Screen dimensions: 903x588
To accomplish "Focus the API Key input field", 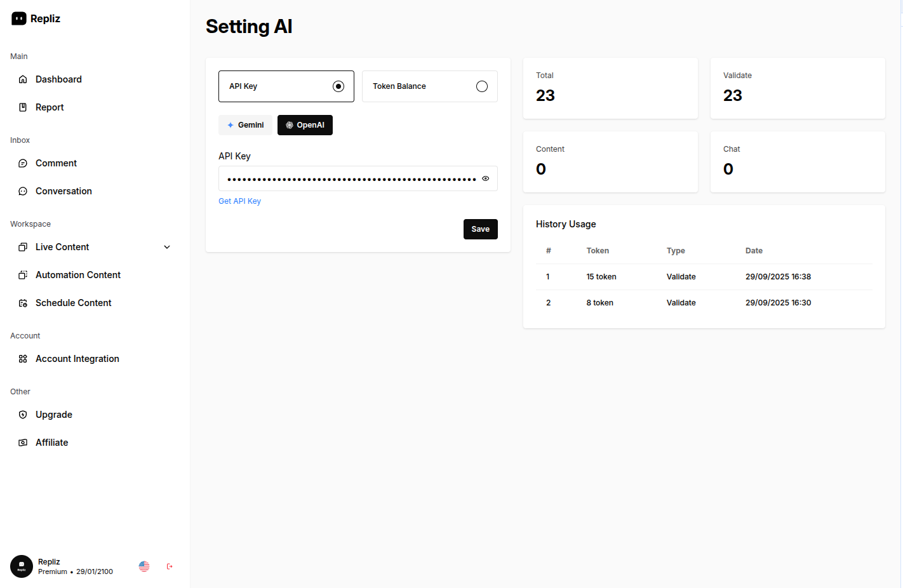I will click(x=349, y=178).
